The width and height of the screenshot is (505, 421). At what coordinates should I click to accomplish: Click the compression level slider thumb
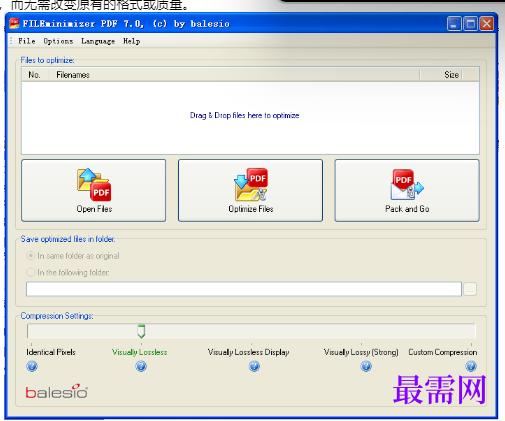pyautogui.click(x=141, y=331)
